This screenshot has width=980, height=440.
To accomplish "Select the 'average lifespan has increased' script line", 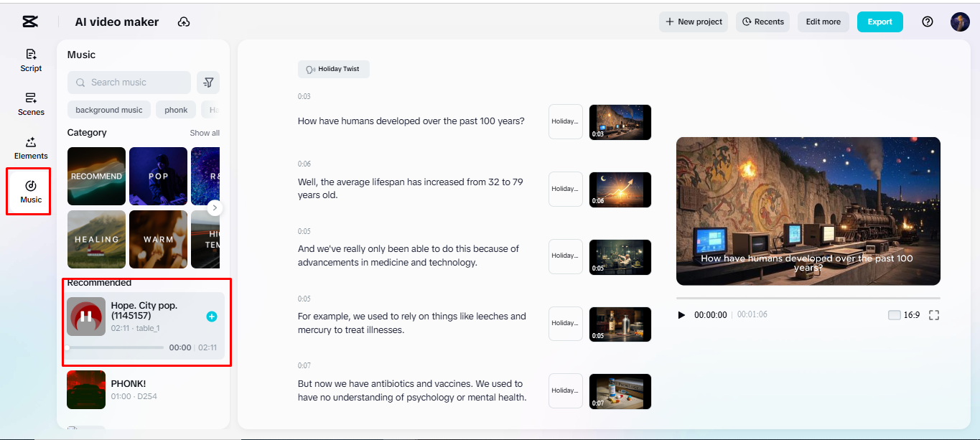I will tap(411, 189).
